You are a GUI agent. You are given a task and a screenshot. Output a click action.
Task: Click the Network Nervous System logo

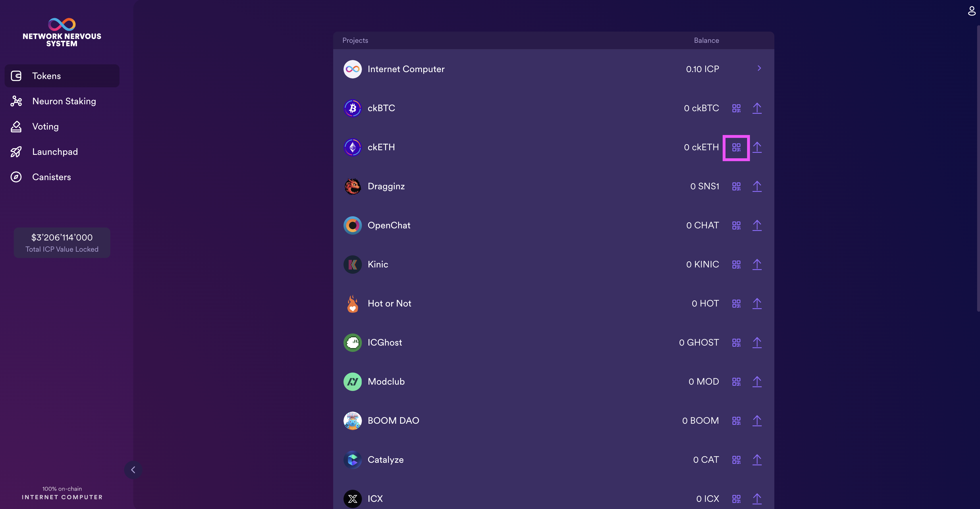(x=62, y=32)
